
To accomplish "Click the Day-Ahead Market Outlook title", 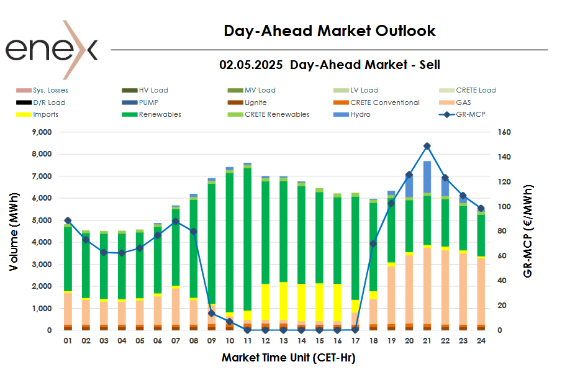I will coord(329,31).
